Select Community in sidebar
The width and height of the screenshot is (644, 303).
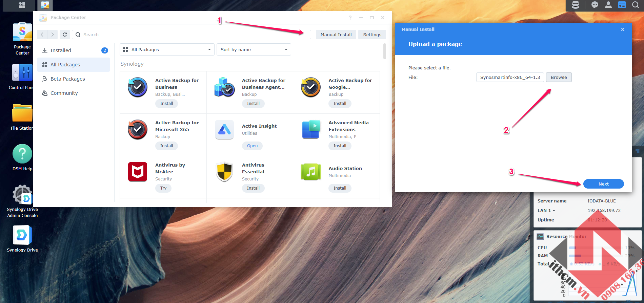click(74, 93)
